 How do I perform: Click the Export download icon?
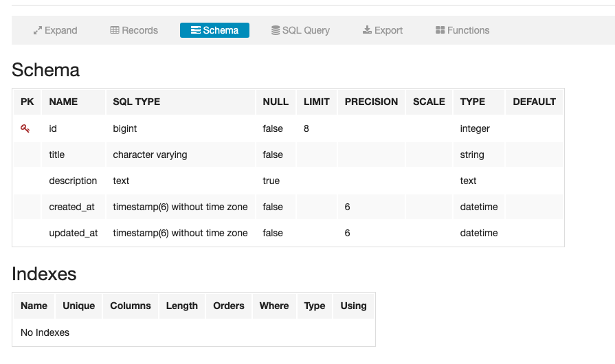pos(368,30)
